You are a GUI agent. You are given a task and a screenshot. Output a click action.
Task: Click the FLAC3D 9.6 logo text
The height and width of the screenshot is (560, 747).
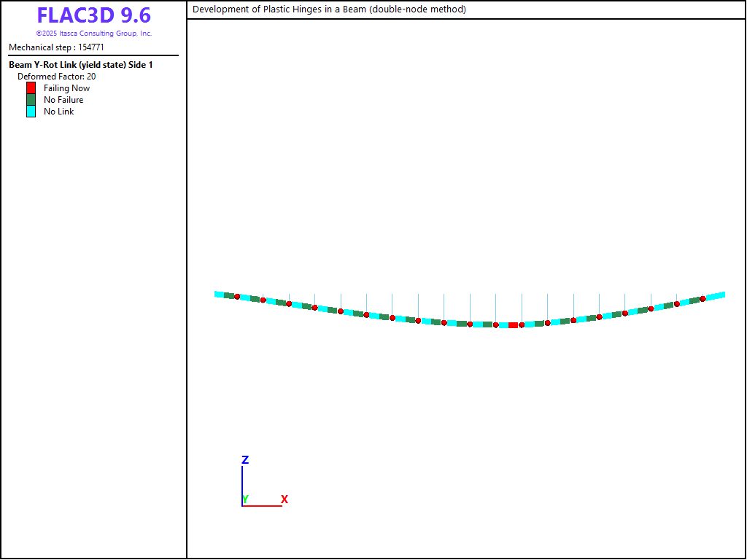click(x=93, y=16)
